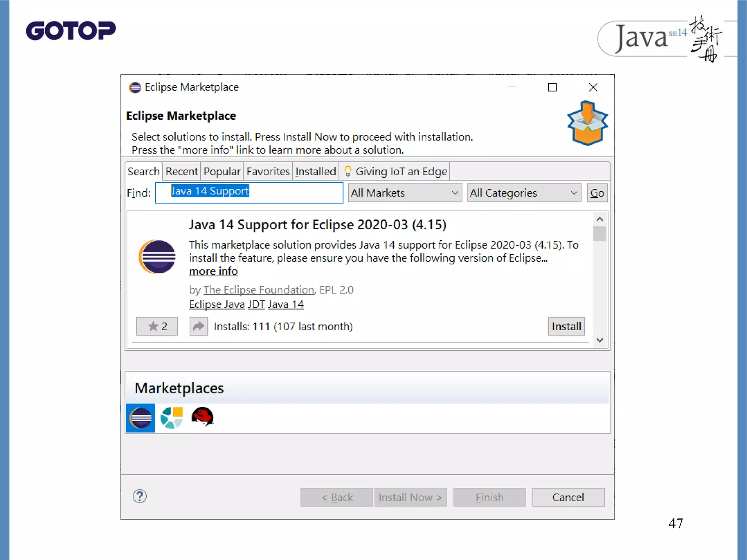This screenshot has height=560, width=747.
Task: Click the lightbulb Giving IoT an Edge tab
Action: point(395,171)
